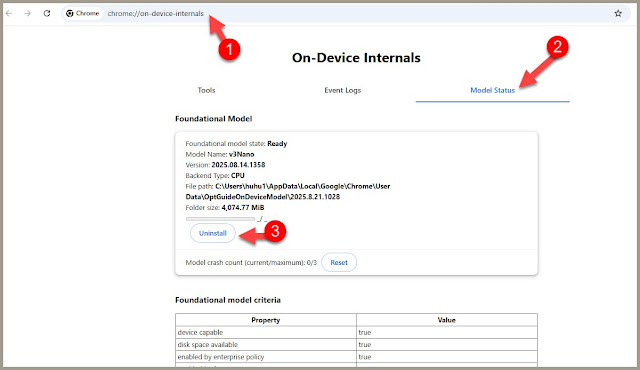640x370 pixels.
Task: Click the Value column header
Action: [x=447, y=320]
